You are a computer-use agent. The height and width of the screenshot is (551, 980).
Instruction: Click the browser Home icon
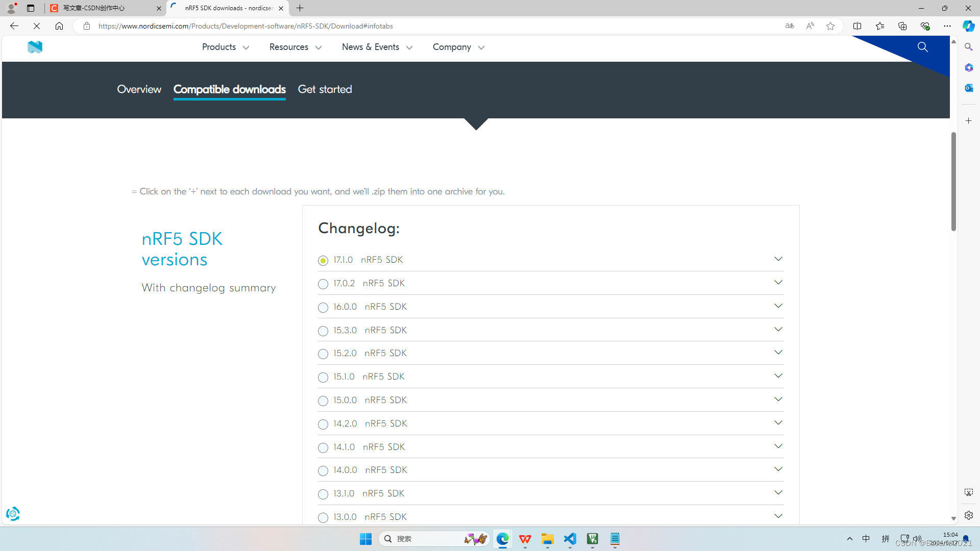click(x=59, y=26)
